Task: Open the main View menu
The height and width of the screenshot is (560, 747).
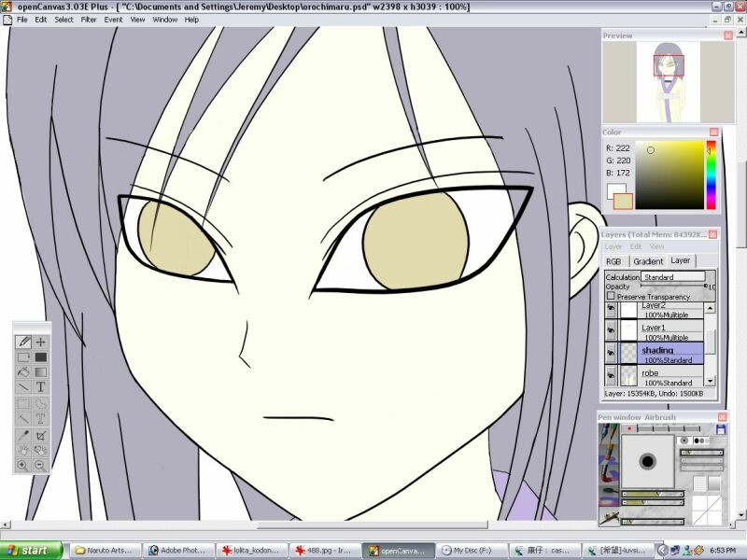Action: (137, 20)
